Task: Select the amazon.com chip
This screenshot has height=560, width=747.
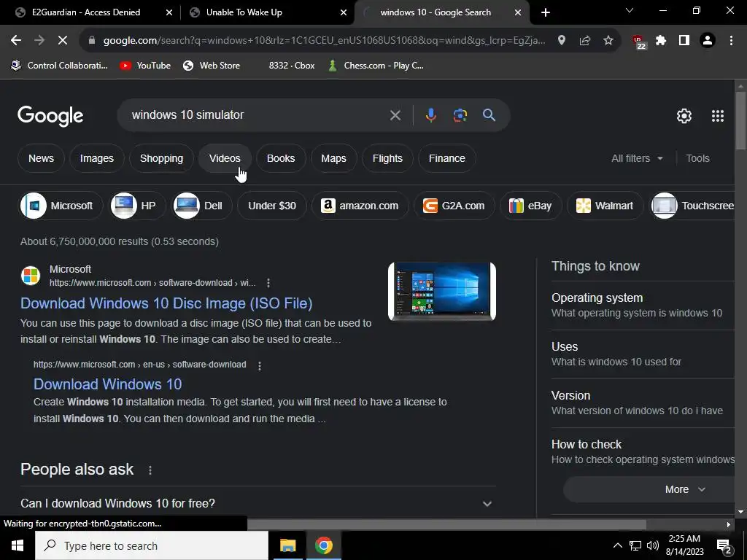Action: (x=360, y=206)
